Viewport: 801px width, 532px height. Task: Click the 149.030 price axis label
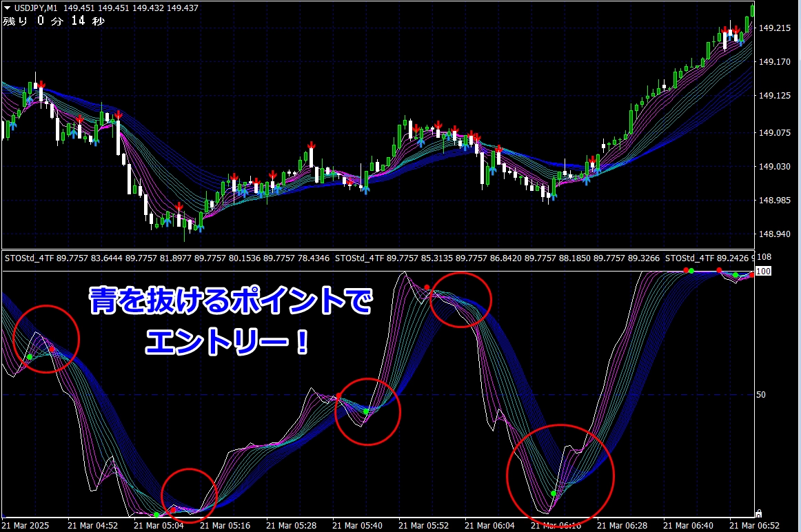click(774, 167)
